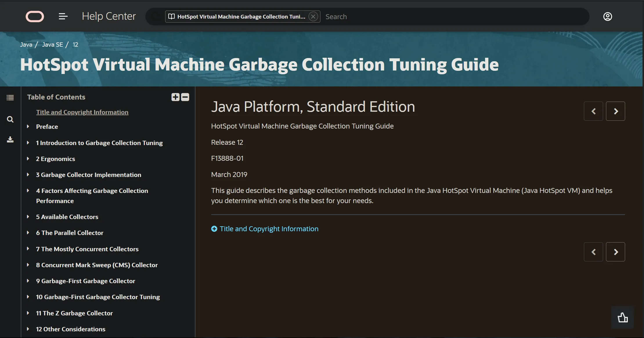Expand the 1 Introduction to Garbage Collection Tuning arrow

[28, 143]
